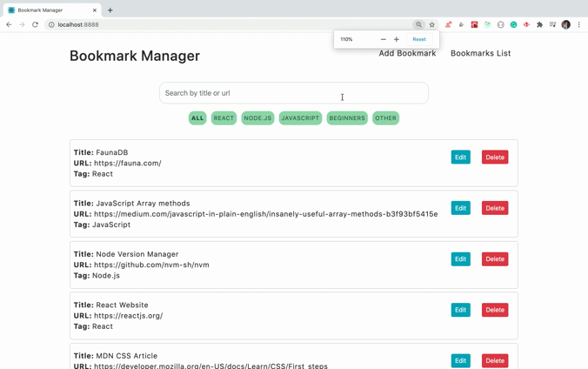Click the https://reactjs.org/ URL text
Viewport: 588px width, 369px height.
click(x=128, y=316)
